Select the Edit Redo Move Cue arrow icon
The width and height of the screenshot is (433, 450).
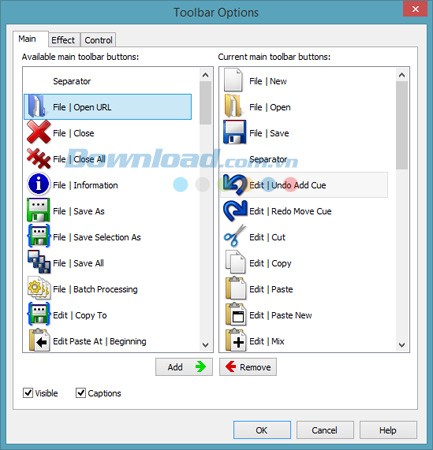(235, 210)
